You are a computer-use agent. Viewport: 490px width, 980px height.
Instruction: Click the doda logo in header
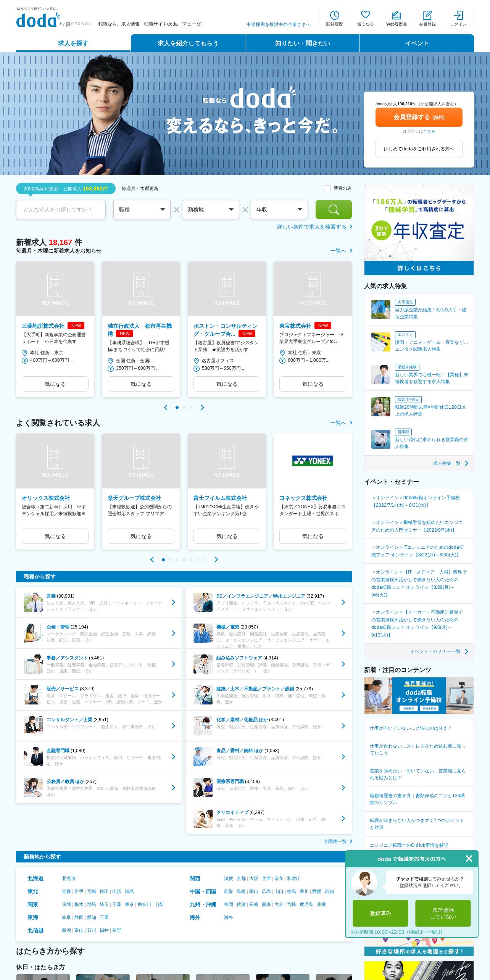point(38,20)
